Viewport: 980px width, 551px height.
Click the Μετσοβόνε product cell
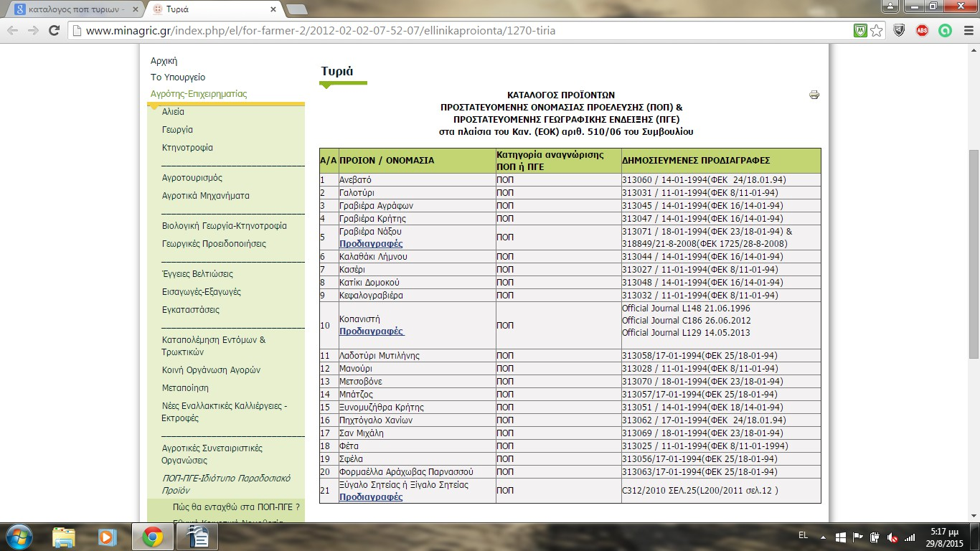point(417,382)
